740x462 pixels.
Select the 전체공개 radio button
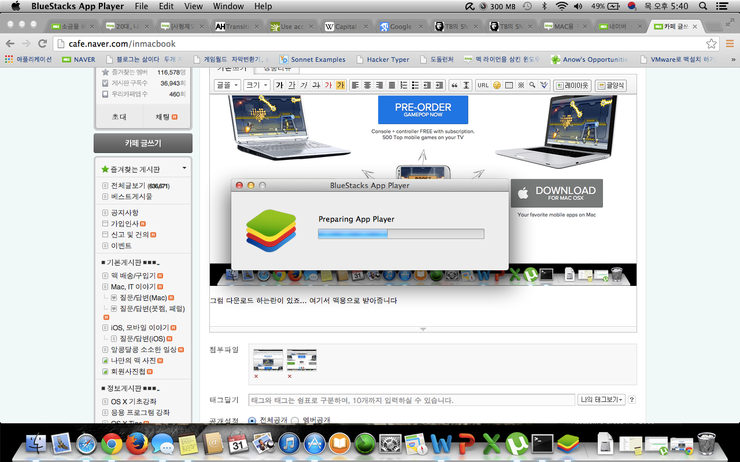(252, 420)
